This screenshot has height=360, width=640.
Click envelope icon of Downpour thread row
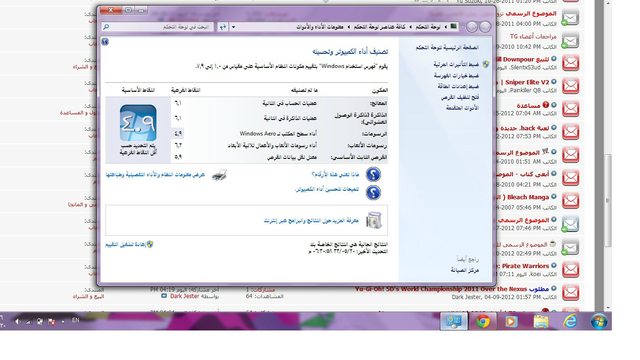571,63
